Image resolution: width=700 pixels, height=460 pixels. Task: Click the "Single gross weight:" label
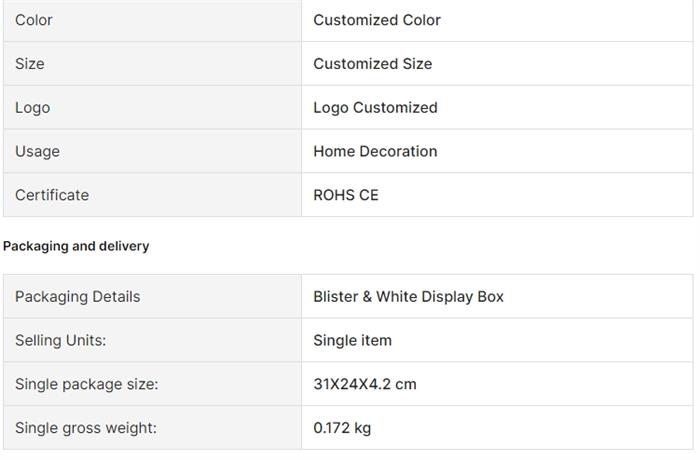pos(86,429)
